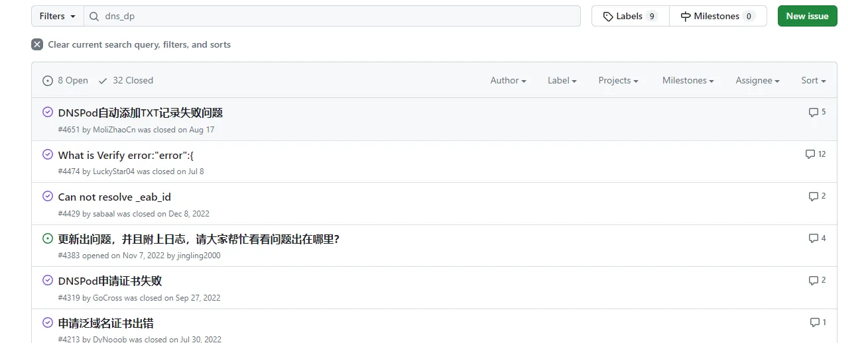Click comment icon for 'What is Verify error' issue
Screen dimensions: 868x343
click(x=810, y=154)
